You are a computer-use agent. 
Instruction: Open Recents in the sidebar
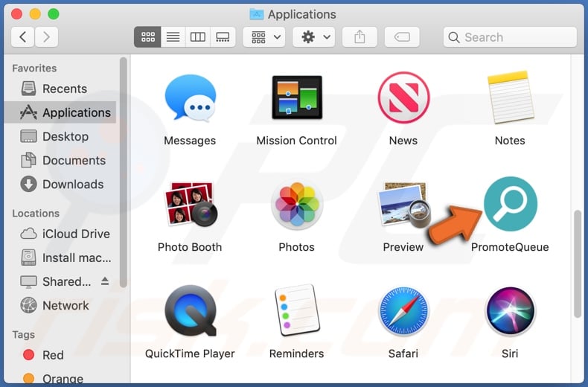(60, 89)
